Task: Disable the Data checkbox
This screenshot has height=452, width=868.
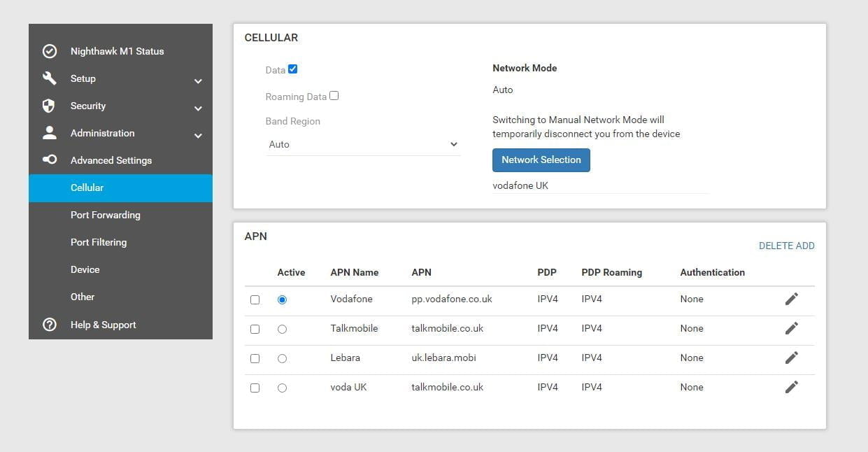Action: [293, 69]
